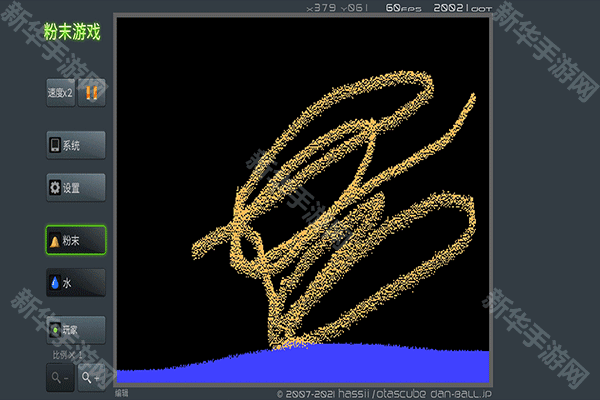Viewport: 600px width, 400px height.
Task: Toggle the 速度x2 speed button
Action: (x=61, y=93)
